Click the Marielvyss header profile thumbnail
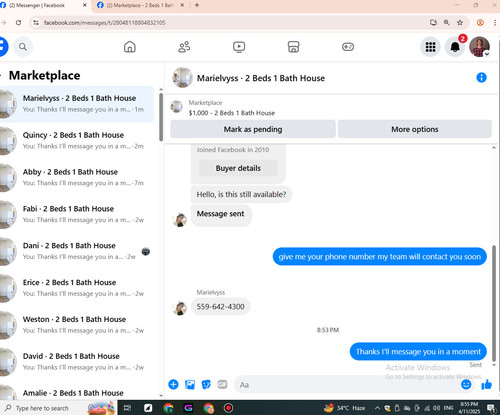Image resolution: width=500 pixels, height=415 pixels. tap(182, 78)
